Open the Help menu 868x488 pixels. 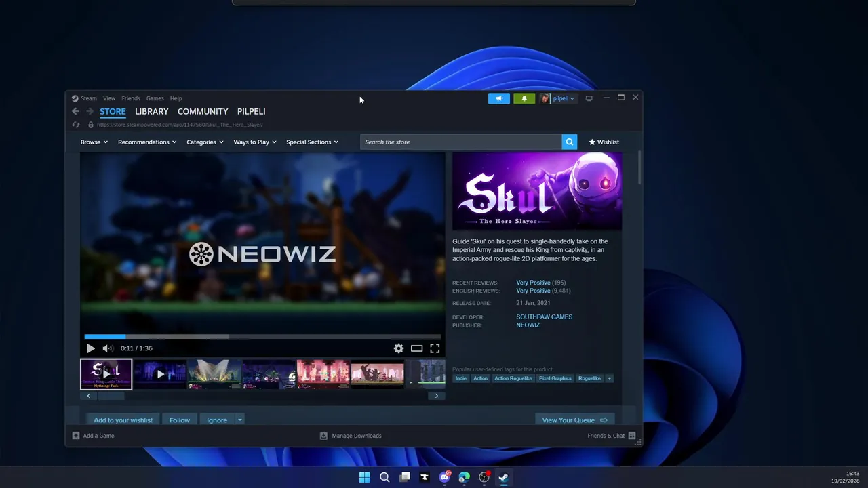(x=176, y=98)
